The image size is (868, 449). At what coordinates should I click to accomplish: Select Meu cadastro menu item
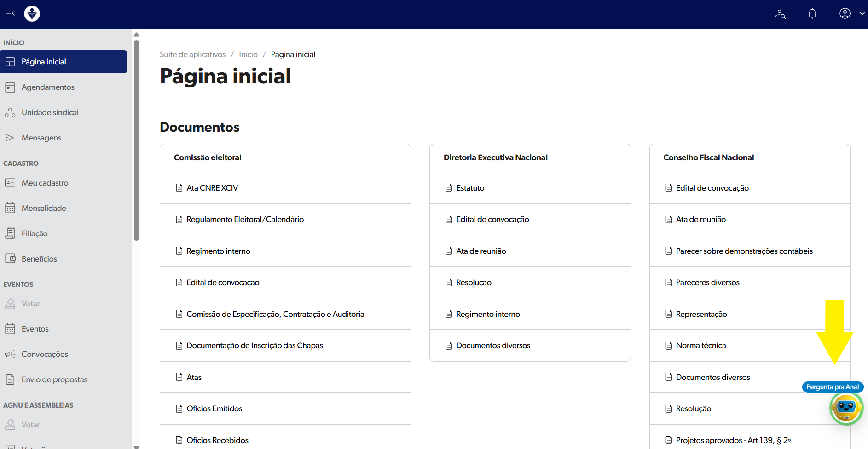click(x=45, y=183)
